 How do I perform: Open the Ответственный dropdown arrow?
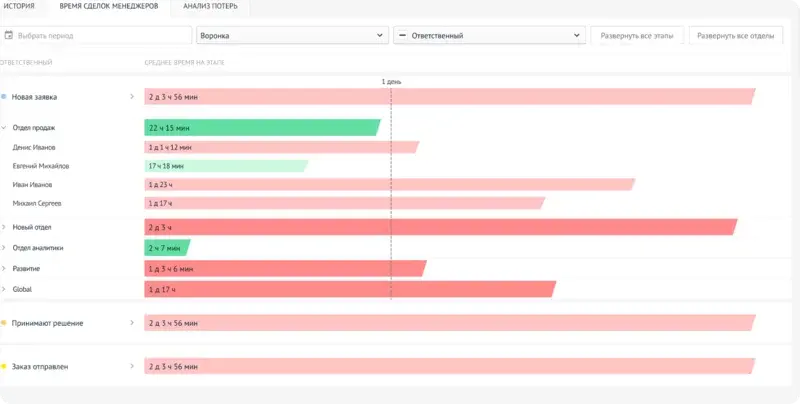pyautogui.click(x=577, y=36)
